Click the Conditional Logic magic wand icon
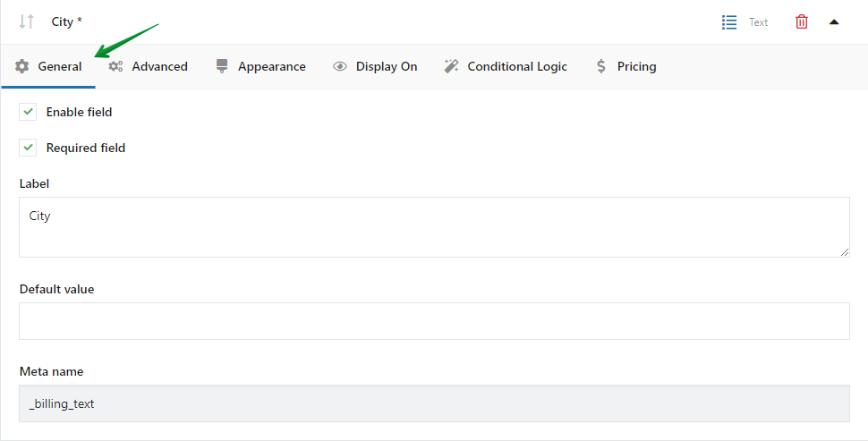The image size is (868, 441). click(x=452, y=66)
